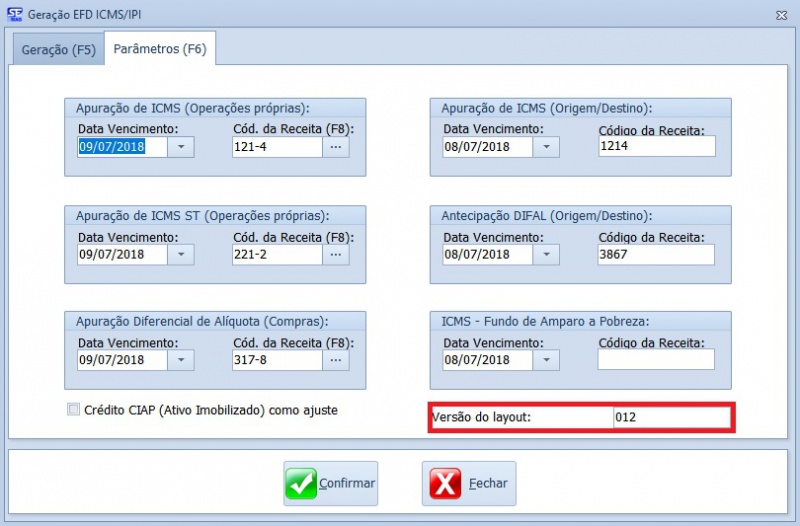This screenshot has width=800, height=526.
Task: Click Código da Receita field showing 1214
Action: click(x=656, y=147)
